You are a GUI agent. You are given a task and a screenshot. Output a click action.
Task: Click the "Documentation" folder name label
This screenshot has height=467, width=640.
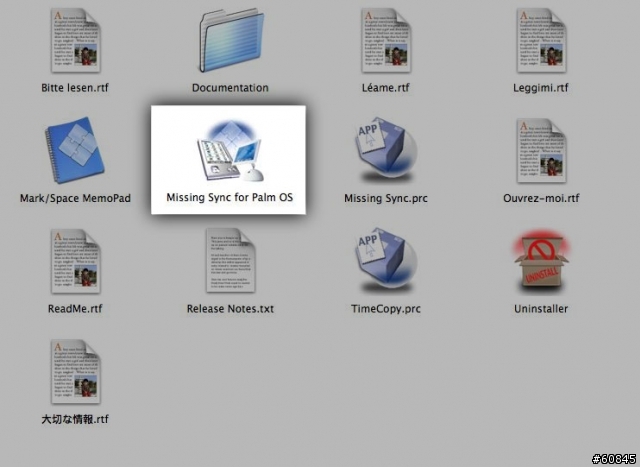(x=230, y=88)
